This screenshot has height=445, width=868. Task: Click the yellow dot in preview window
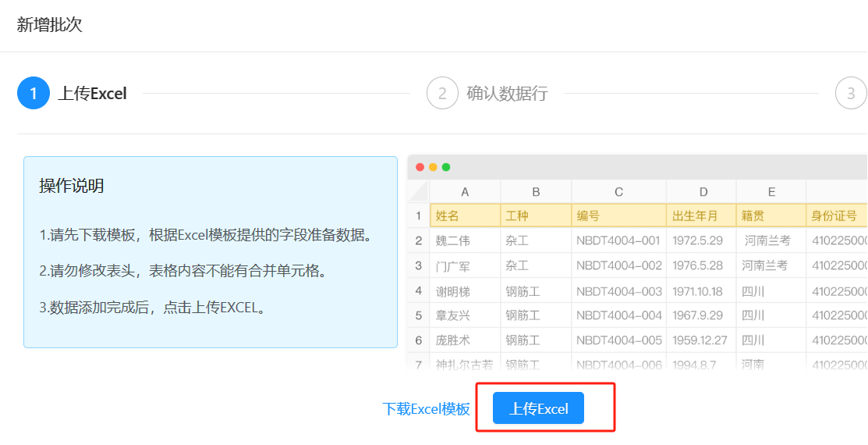point(433,167)
